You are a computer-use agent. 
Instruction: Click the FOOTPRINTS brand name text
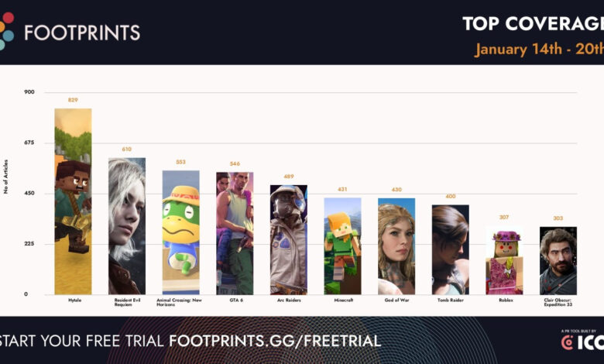tap(82, 32)
